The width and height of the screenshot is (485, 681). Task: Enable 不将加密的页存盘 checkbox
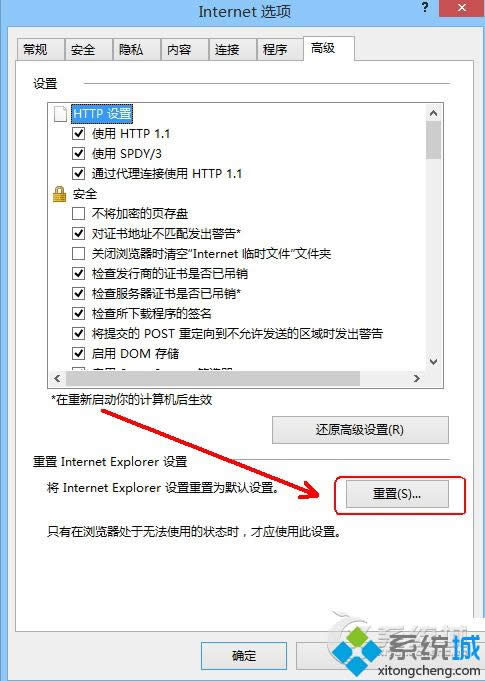point(78,213)
